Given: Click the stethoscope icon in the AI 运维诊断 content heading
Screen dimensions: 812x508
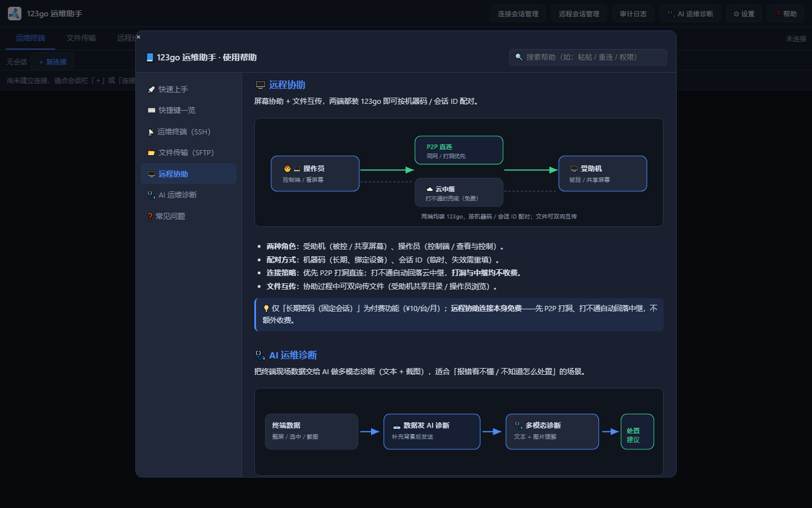Looking at the screenshot, I should [x=260, y=355].
